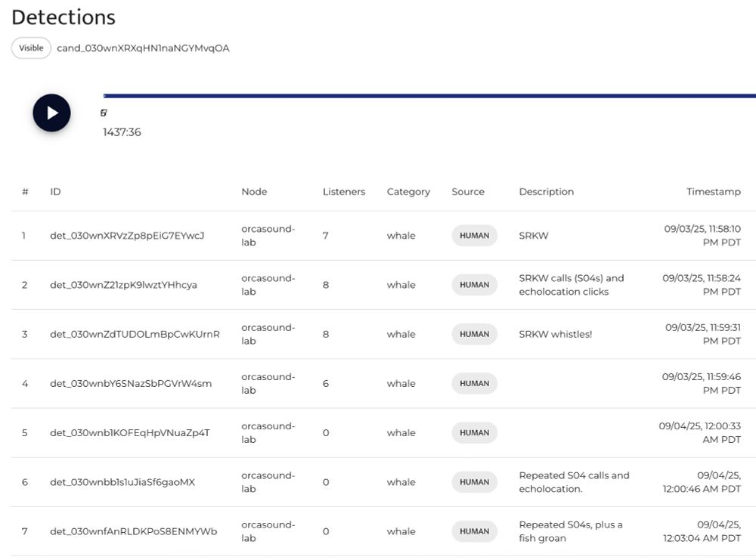Select detection det_030wnZdTUDOLmBpCwKUrnR
This screenshot has width=756, height=560.
click(x=135, y=334)
